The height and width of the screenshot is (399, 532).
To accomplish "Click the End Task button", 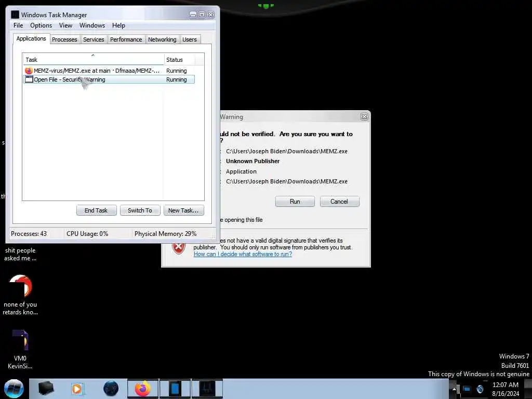I will [x=96, y=210].
